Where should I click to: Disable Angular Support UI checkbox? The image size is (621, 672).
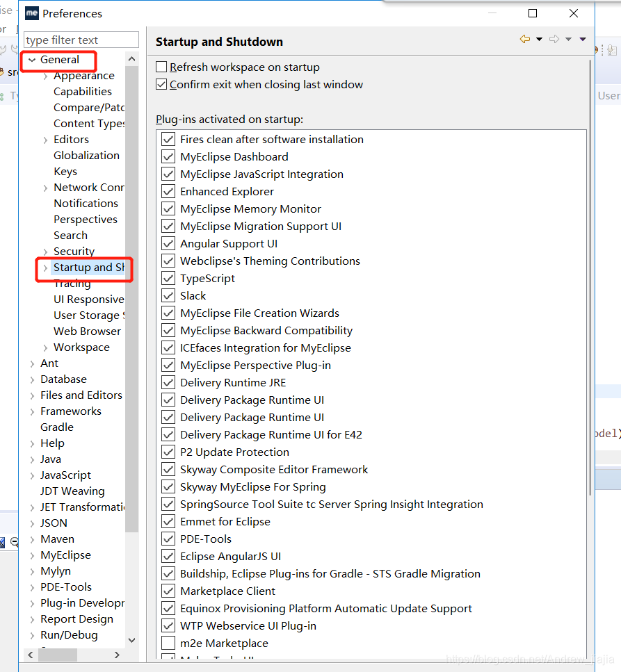(x=168, y=243)
